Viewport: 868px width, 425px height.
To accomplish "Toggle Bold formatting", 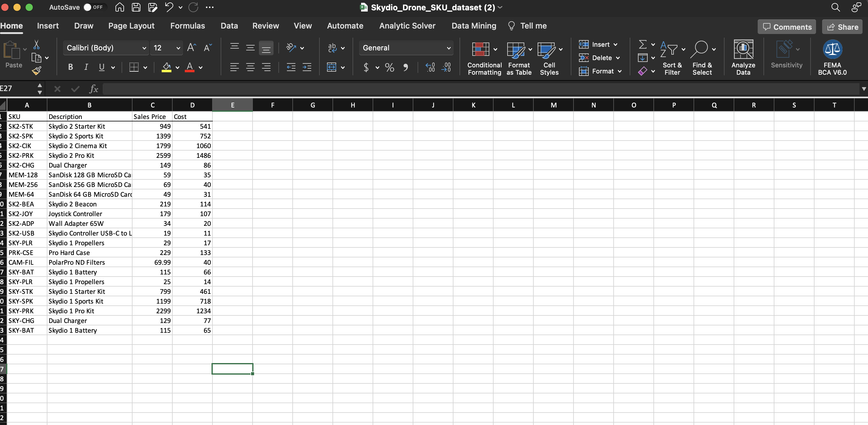I will pos(71,67).
